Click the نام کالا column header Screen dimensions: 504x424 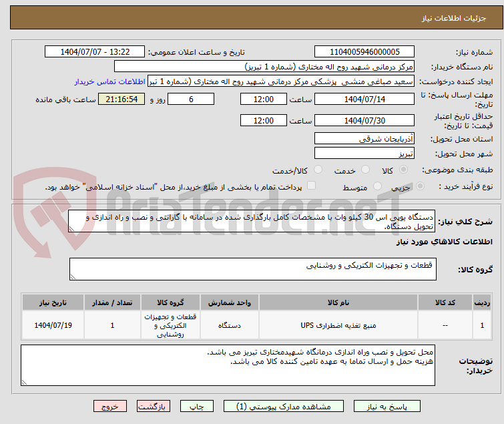click(338, 302)
